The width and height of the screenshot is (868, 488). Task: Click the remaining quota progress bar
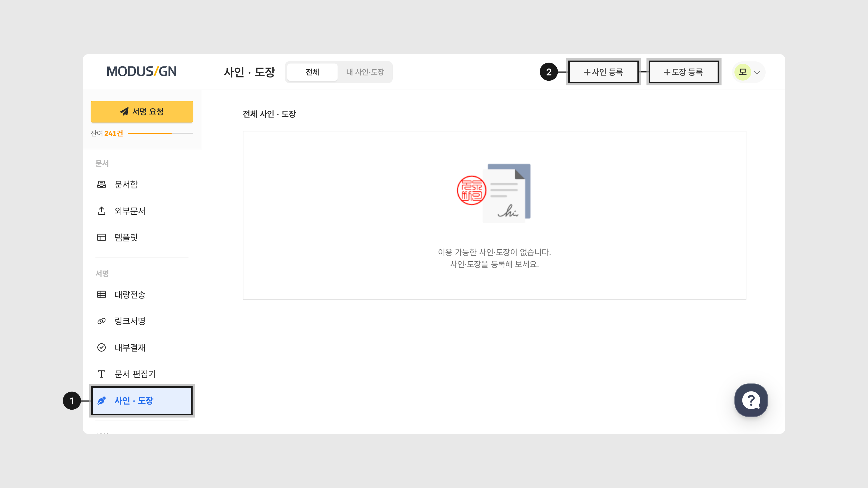pyautogui.click(x=160, y=133)
